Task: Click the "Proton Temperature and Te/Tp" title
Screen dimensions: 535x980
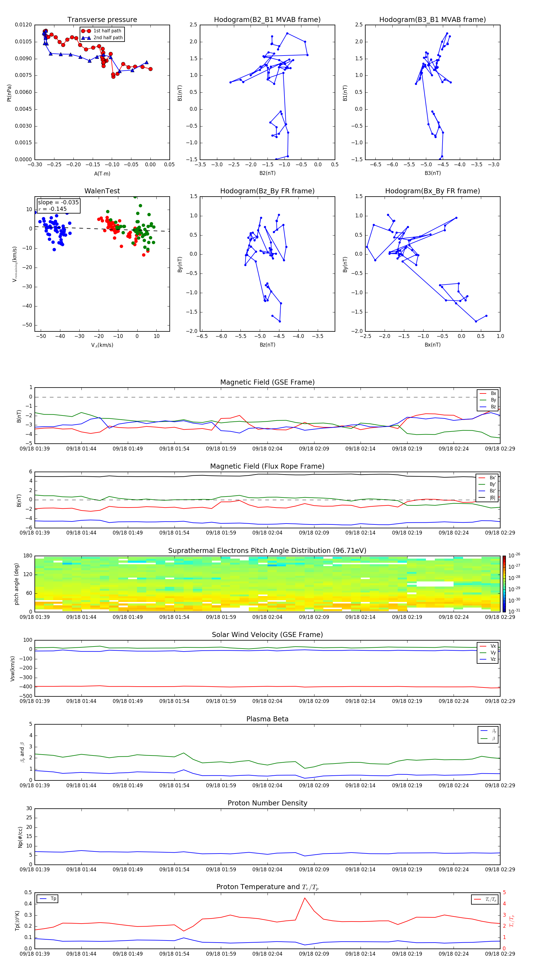Action: click(x=267, y=887)
